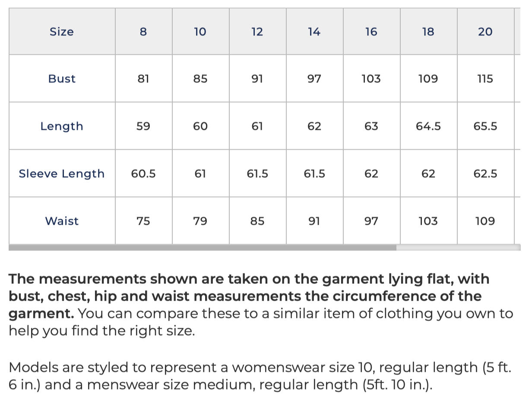Select the Bust row label

pyautogui.click(x=62, y=79)
